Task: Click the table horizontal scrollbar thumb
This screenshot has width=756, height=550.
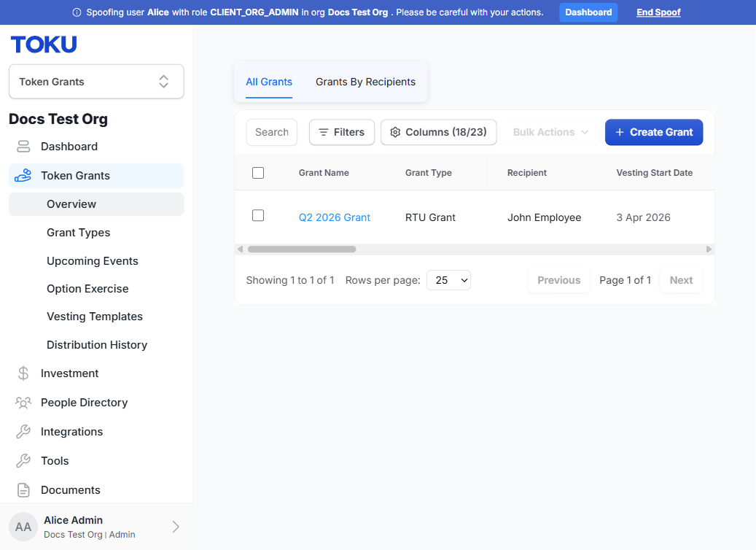Action: pyautogui.click(x=302, y=249)
